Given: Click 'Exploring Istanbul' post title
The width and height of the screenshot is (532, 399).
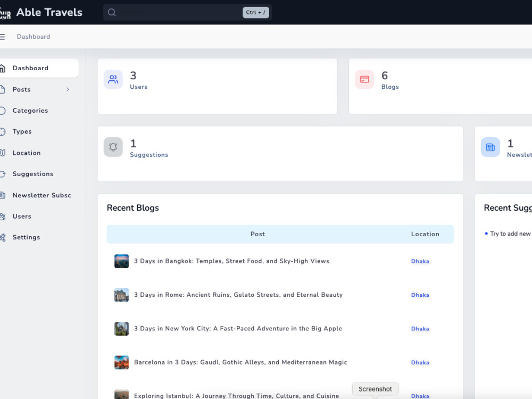Looking at the screenshot, I should tap(237, 396).
